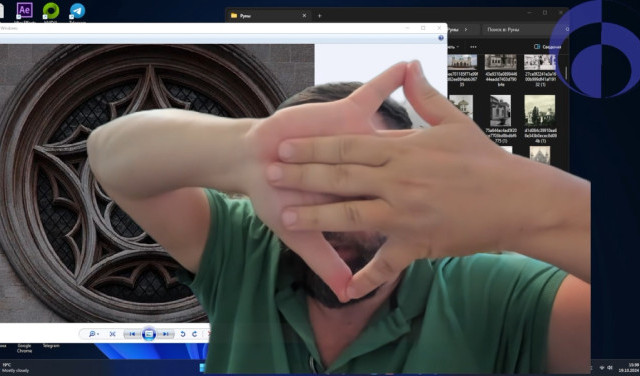Open After Effects desktop shortcut
640x376 pixels.
coord(24,11)
